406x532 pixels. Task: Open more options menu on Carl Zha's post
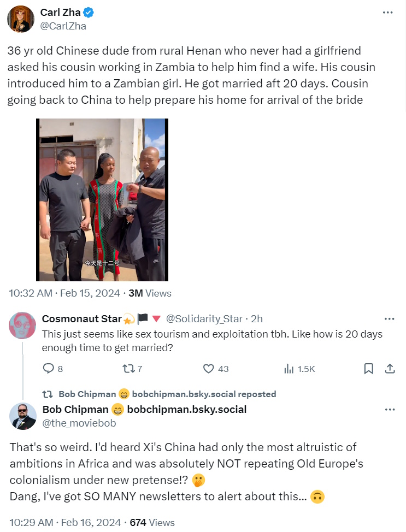click(387, 13)
